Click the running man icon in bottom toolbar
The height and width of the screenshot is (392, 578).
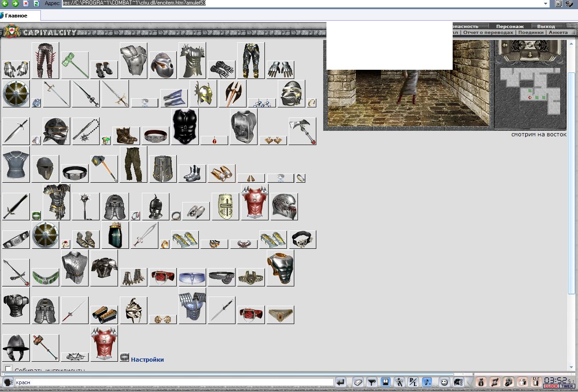(400, 382)
